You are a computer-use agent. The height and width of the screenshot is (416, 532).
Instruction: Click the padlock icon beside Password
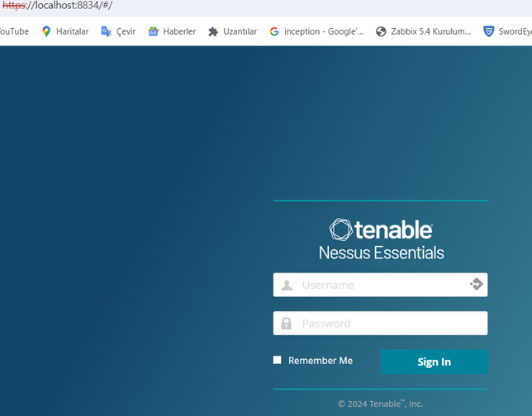287,324
